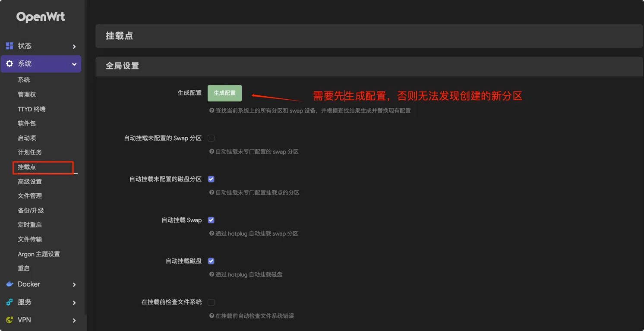
Task: Click the 挂载点 page heading
Action: [120, 36]
